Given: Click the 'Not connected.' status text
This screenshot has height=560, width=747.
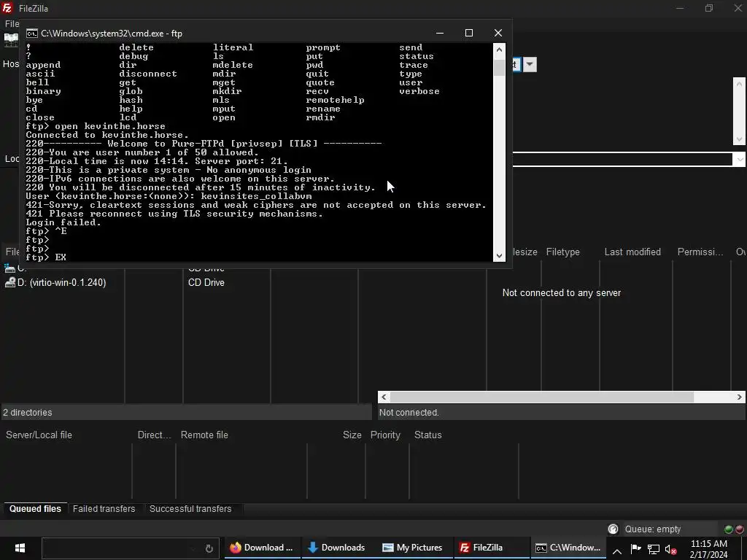Looking at the screenshot, I should (409, 413).
